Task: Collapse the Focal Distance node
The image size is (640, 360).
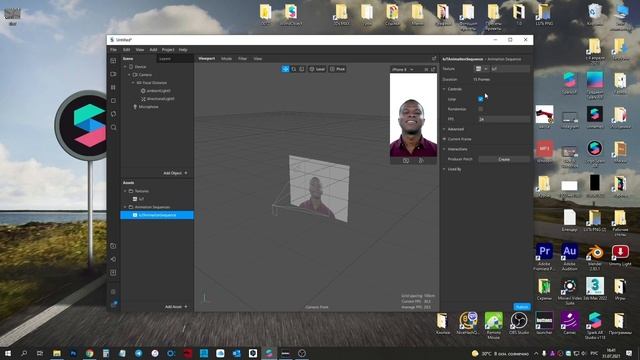Action: (133, 82)
